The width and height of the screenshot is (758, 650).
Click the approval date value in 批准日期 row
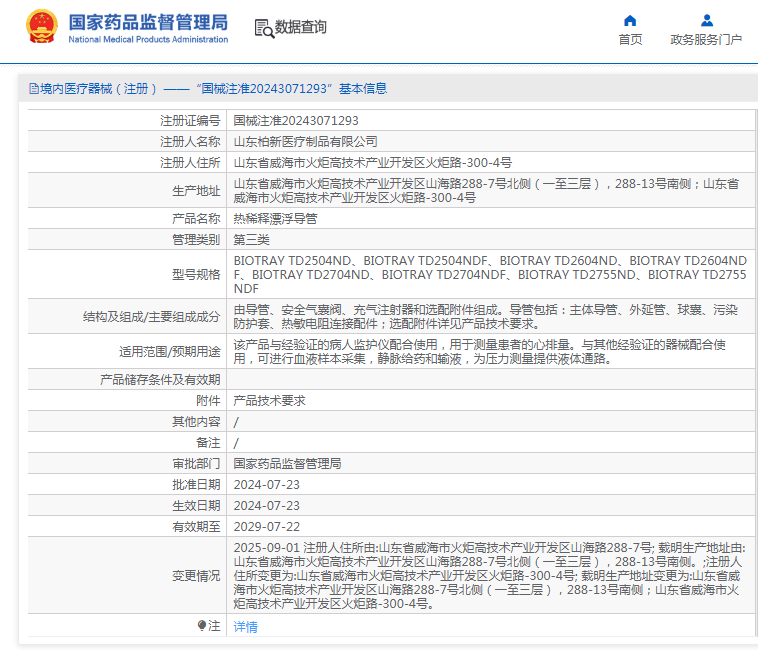(266, 484)
